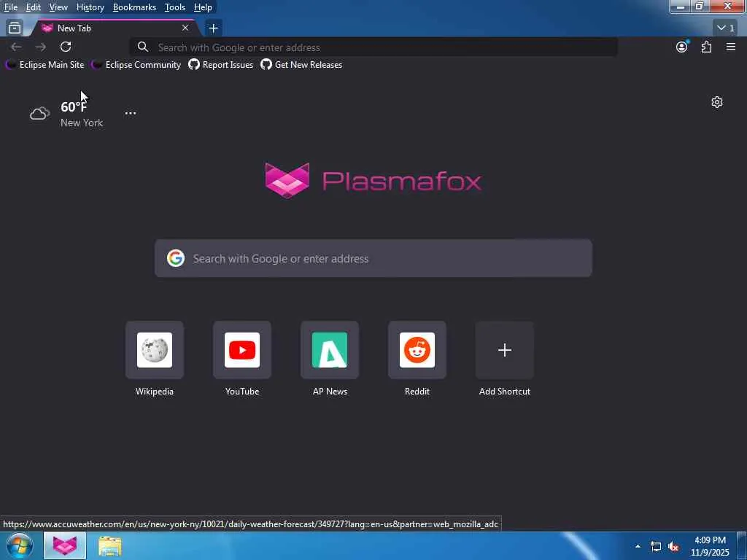Open the Tools menu
The image size is (747, 560).
coord(175,7)
